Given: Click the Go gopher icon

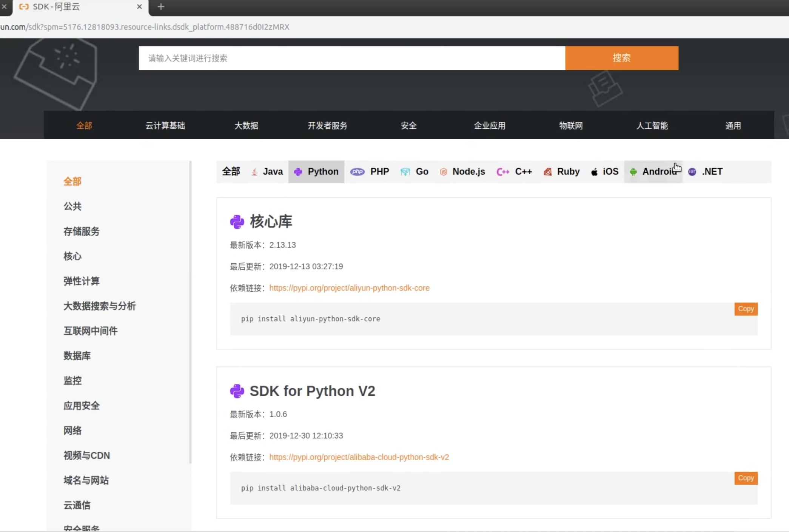Looking at the screenshot, I should (405, 172).
